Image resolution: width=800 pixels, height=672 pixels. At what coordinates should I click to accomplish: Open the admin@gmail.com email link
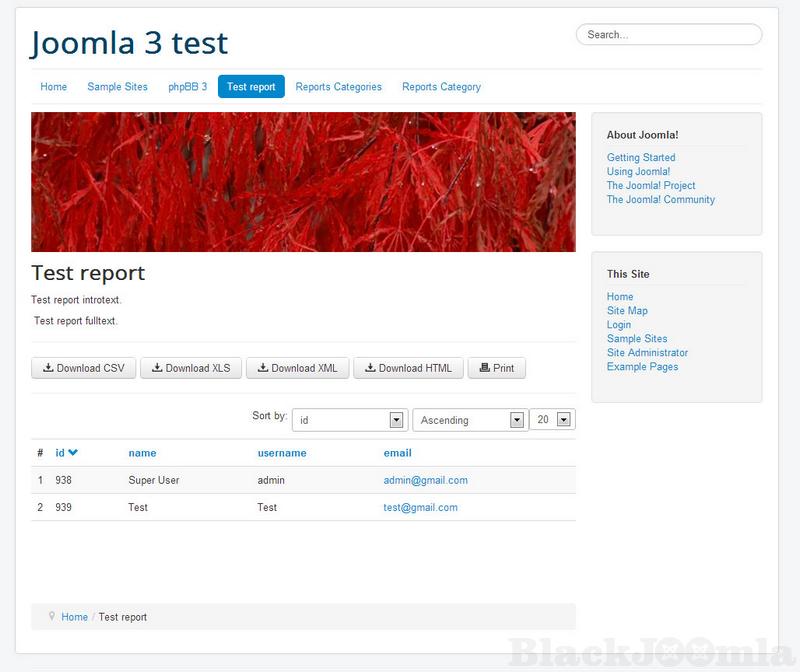point(425,480)
